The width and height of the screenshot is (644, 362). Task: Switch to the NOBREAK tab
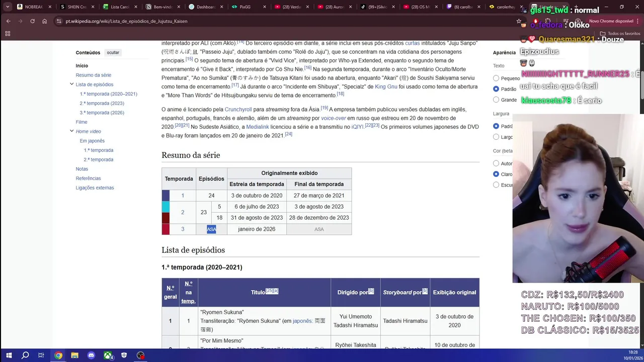coord(34,7)
